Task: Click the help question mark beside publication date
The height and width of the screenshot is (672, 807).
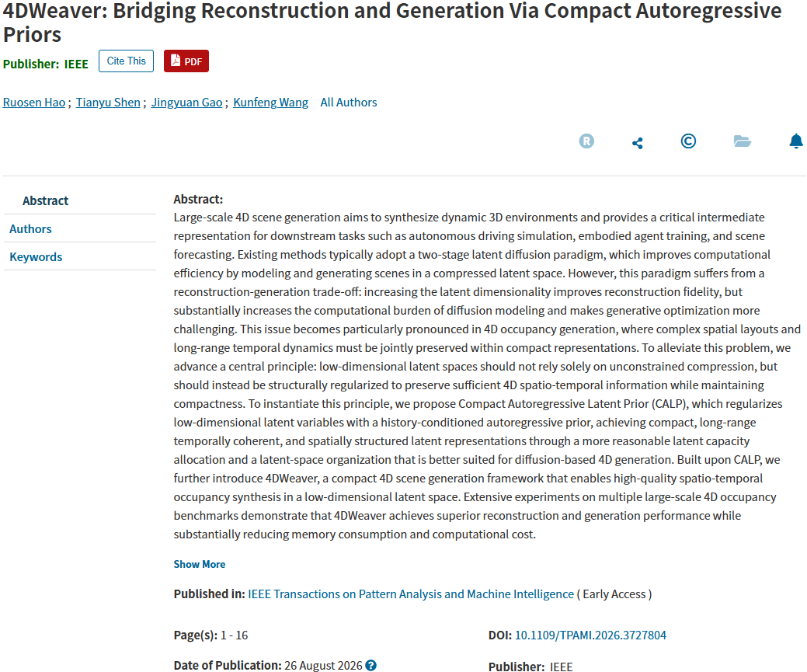Action: click(370, 665)
